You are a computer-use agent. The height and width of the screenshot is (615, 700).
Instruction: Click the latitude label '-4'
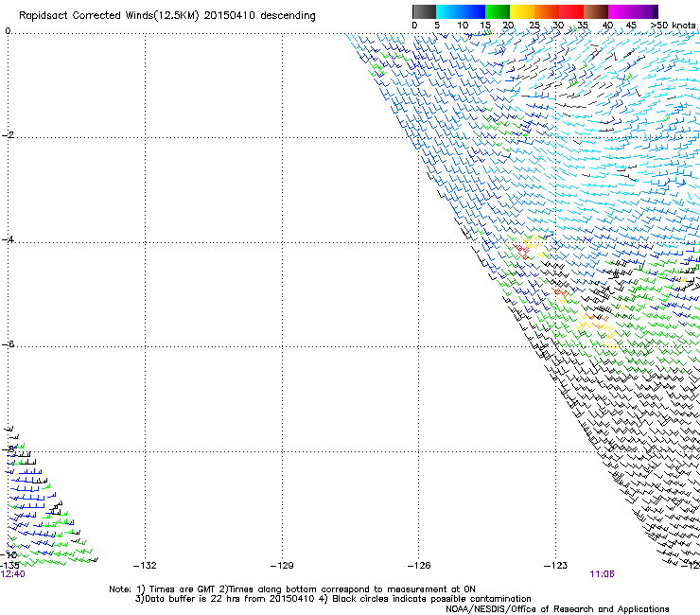click(8, 239)
